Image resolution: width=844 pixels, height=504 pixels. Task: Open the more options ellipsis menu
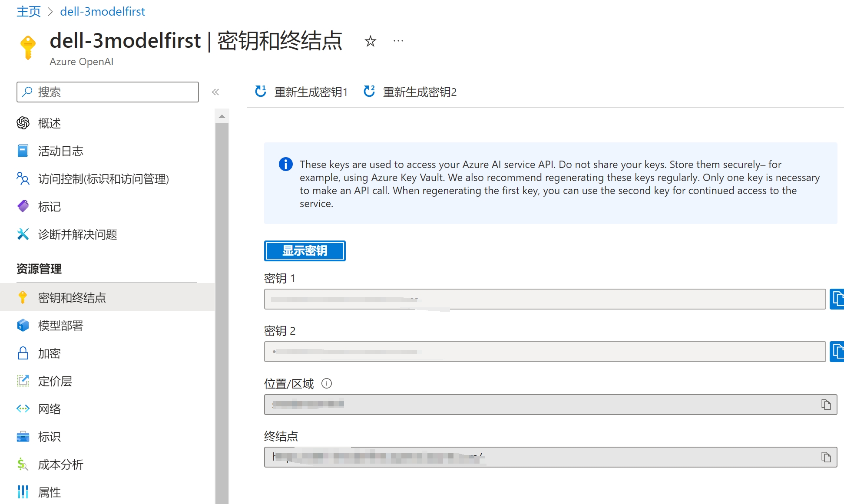point(398,41)
